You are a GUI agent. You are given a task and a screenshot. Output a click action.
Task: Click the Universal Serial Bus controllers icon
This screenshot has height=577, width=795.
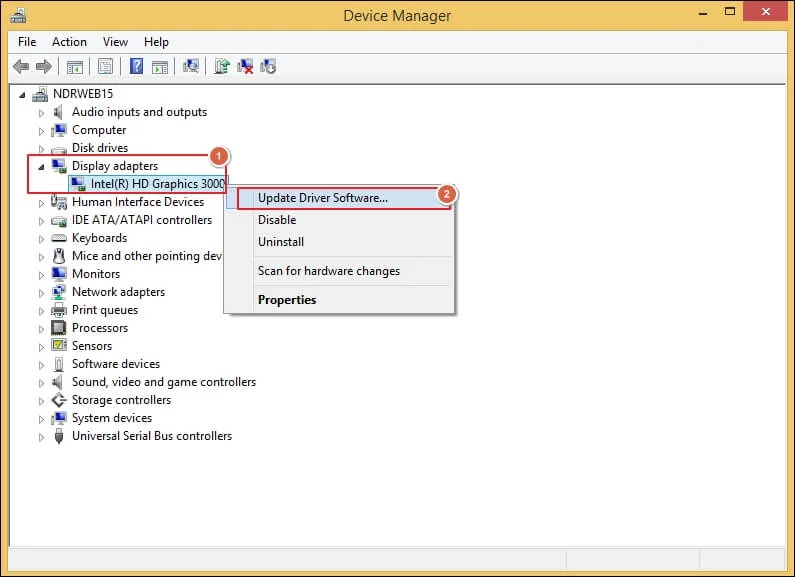pyautogui.click(x=59, y=436)
